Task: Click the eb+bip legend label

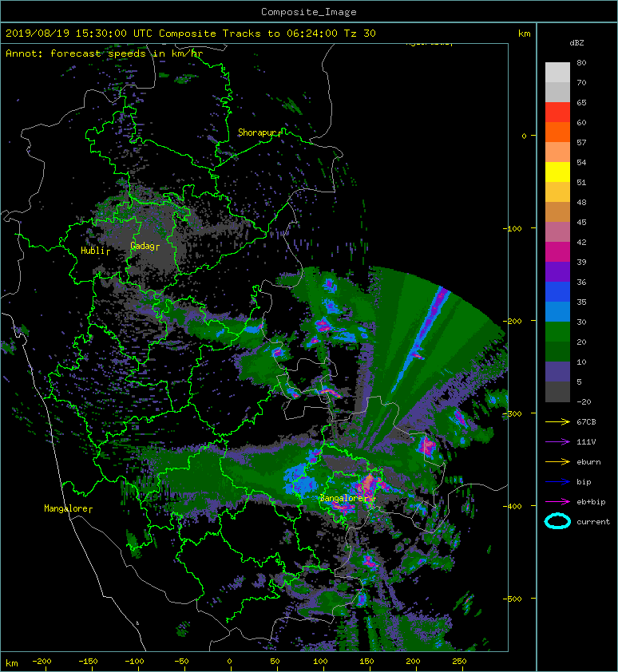Action: click(591, 502)
